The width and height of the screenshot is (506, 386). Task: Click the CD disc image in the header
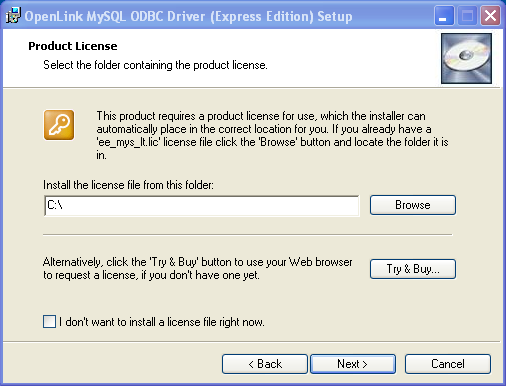tap(466, 58)
